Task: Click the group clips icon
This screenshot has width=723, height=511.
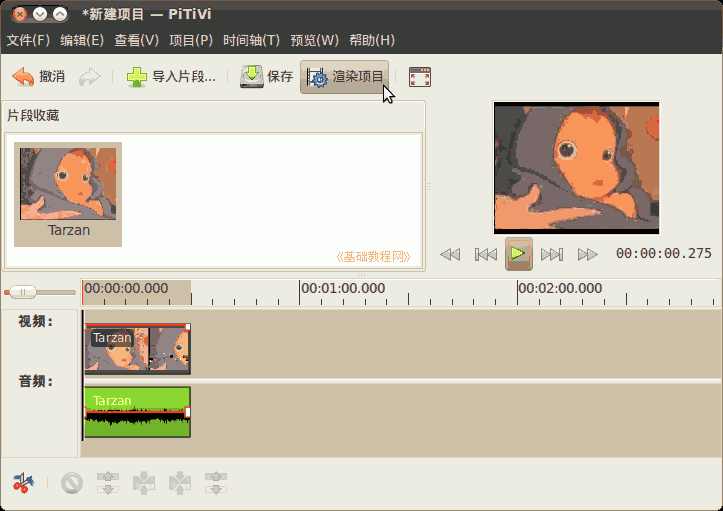Action: 180,483
